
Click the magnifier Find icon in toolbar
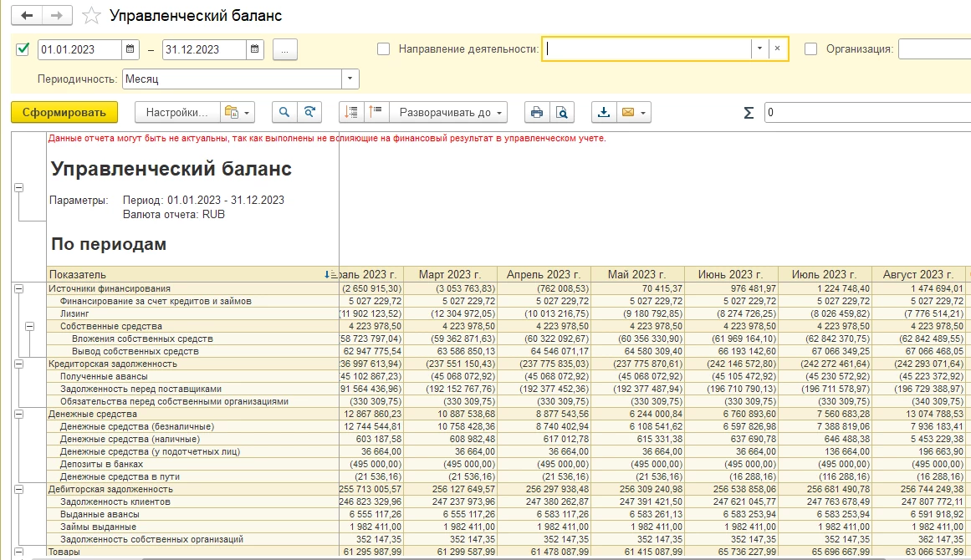point(284,112)
